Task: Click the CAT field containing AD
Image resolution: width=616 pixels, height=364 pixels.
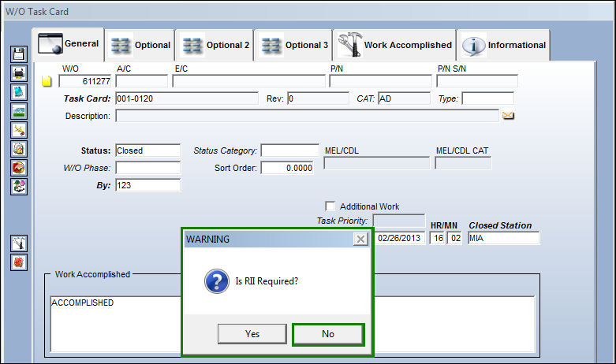Action: pyautogui.click(x=405, y=98)
